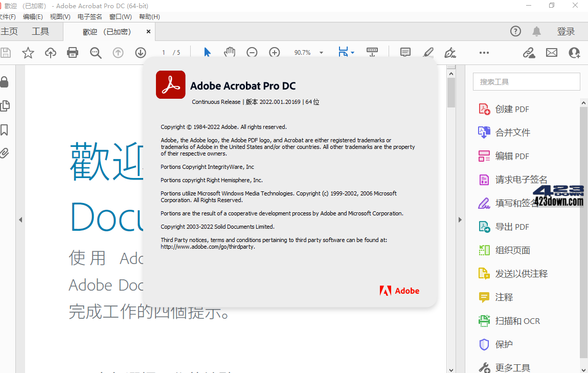The image size is (588, 373).
Task: Switch to the 主页 tab
Action: tap(9, 31)
